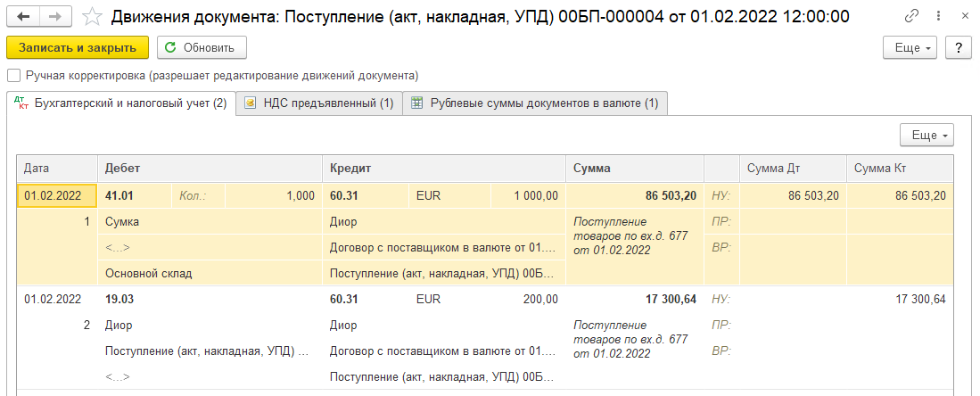This screenshot has width=980, height=396.
Task: Click the question mark help button
Action: coord(958,47)
